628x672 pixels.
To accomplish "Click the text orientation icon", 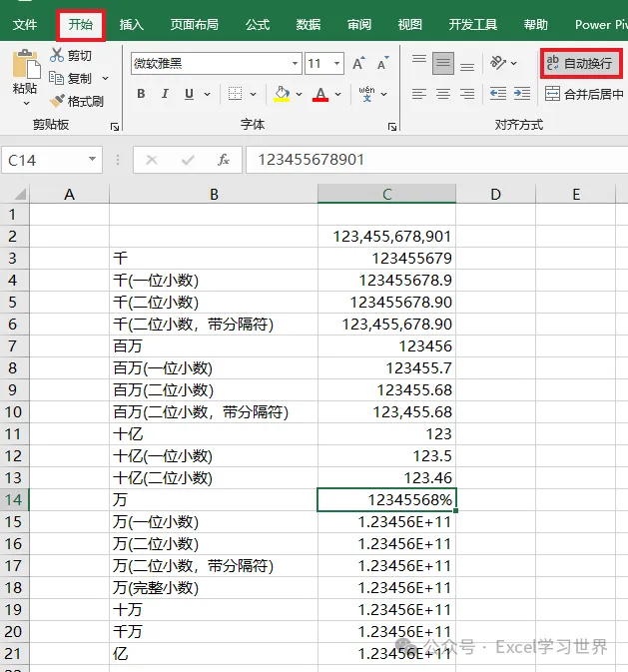I will tap(498, 63).
